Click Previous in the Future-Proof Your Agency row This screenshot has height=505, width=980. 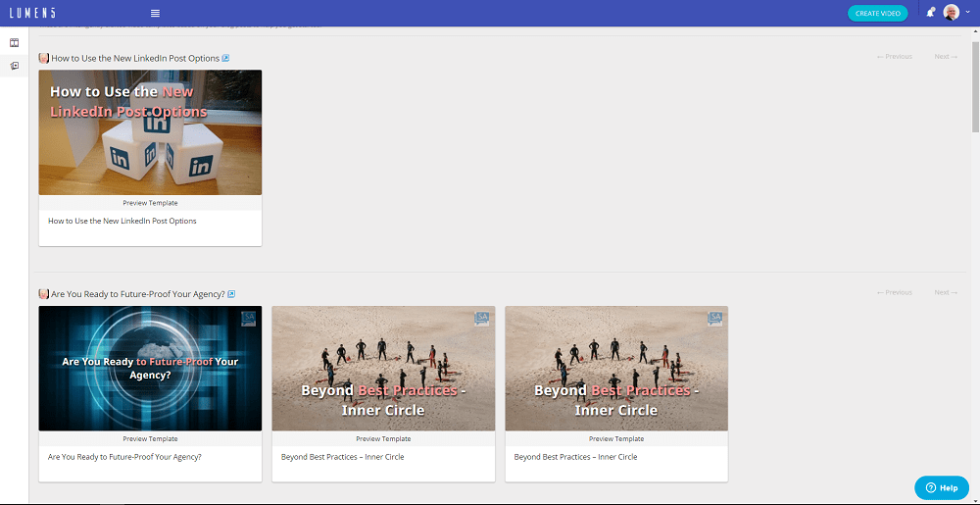coord(895,292)
